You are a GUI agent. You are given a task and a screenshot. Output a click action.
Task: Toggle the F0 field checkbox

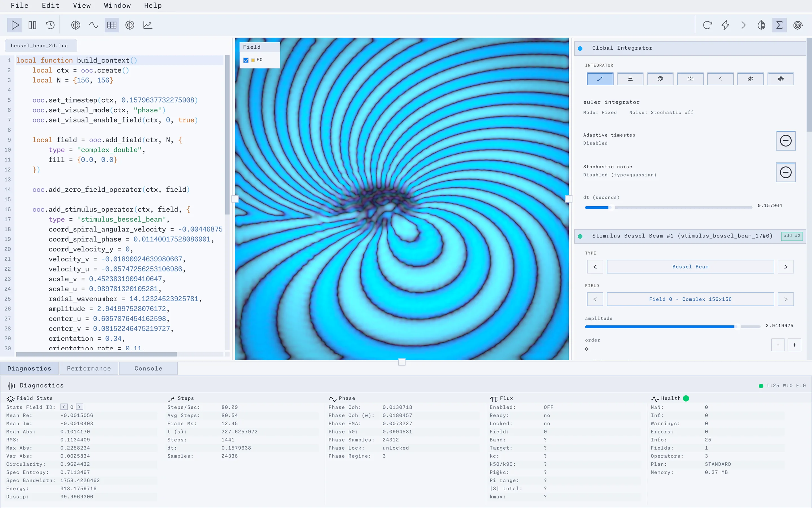(246, 60)
